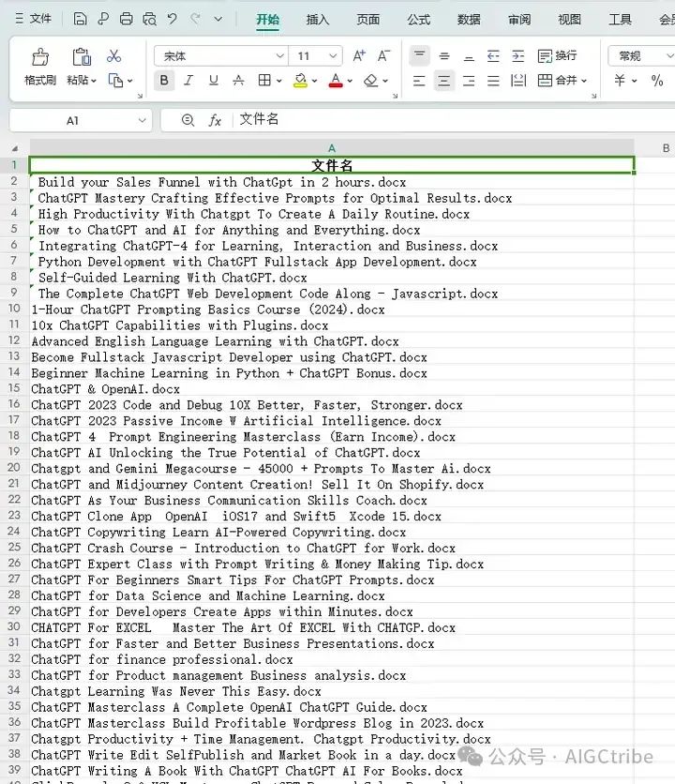This screenshot has height=784, width=675.
Task: Align text left
Action: point(419,81)
